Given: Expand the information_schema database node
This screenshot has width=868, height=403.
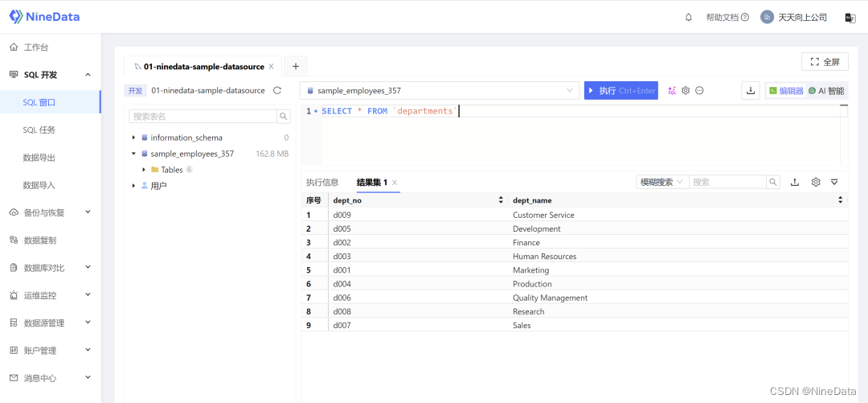Looking at the screenshot, I should (x=133, y=138).
